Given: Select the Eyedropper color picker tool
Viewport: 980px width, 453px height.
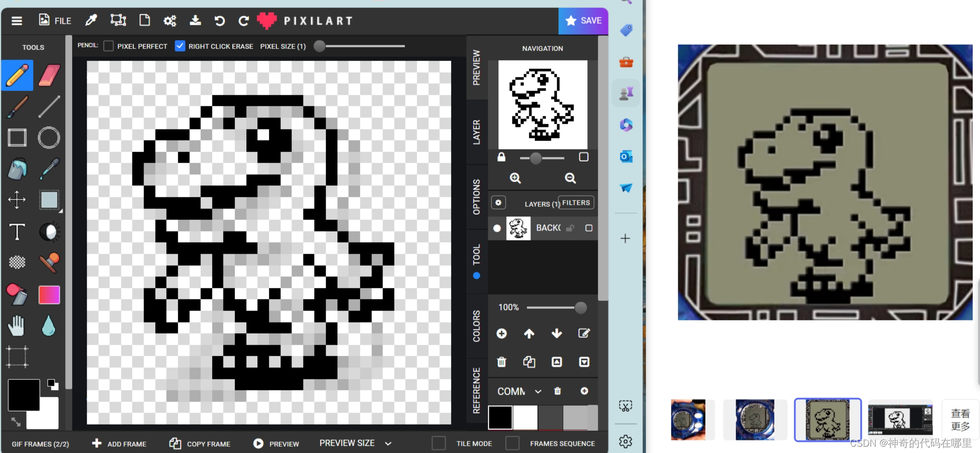Looking at the screenshot, I should coord(49,169).
